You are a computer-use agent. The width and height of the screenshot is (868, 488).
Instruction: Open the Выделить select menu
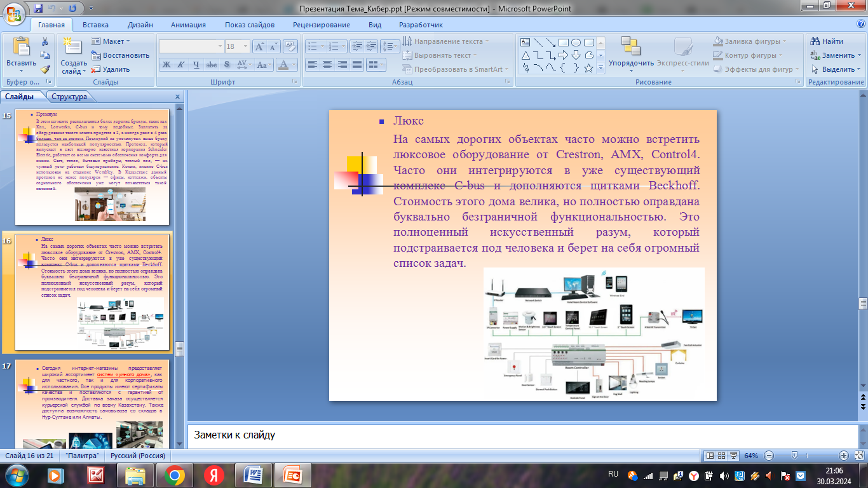coord(835,69)
